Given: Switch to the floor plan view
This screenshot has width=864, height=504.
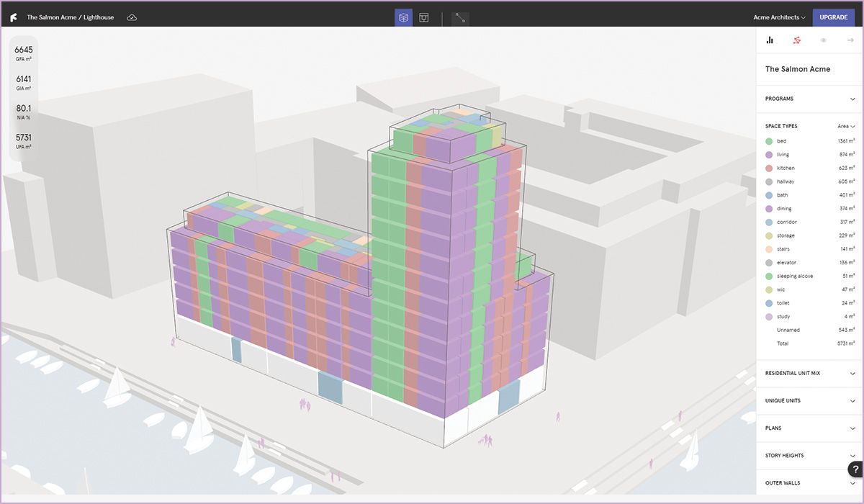Looking at the screenshot, I should point(424,17).
